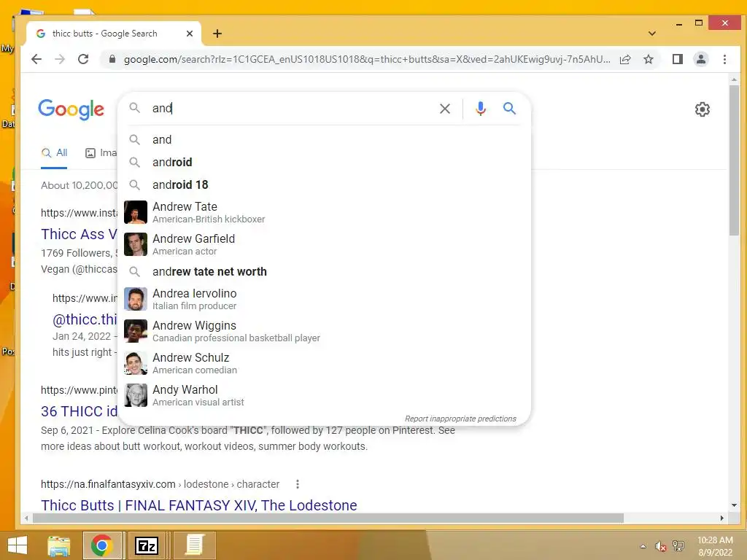
Task: Open a new tab with plus button
Action: (x=217, y=34)
